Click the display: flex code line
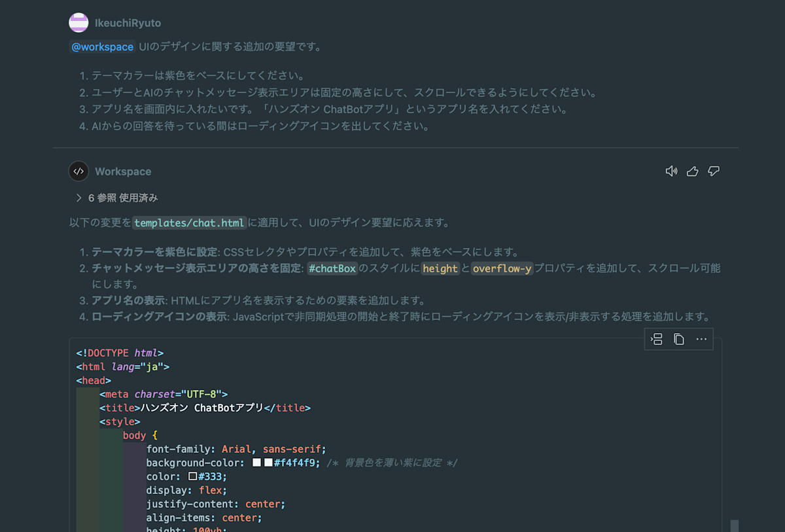Image resolution: width=785 pixels, height=532 pixels. click(187, 490)
